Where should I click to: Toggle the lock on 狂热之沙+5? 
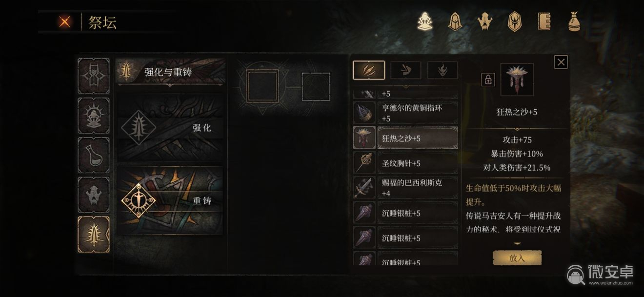pyautogui.click(x=488, y=79)
